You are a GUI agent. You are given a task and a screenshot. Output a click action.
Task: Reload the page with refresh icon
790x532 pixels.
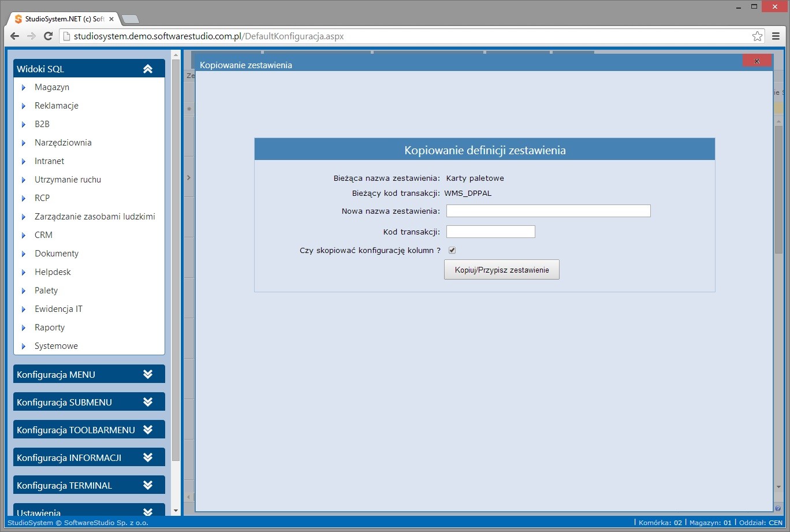49,36
